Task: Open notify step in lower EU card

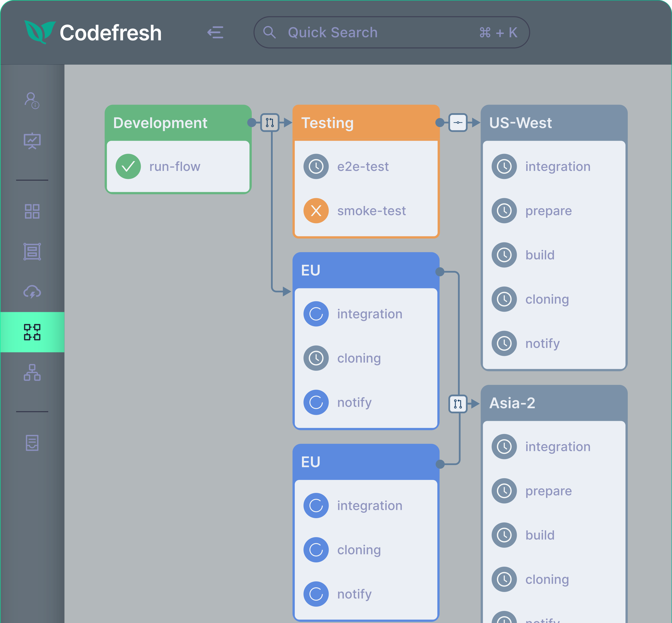Action: (x=366, y=594)
